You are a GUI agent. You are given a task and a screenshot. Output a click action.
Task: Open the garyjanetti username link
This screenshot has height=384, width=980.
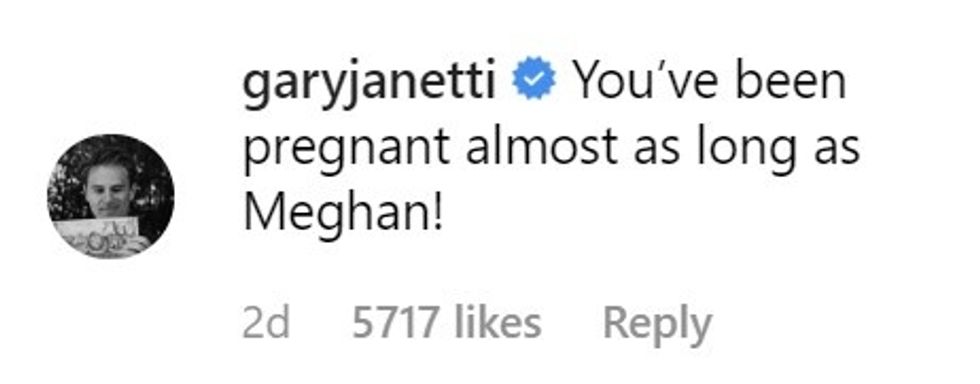coord(369,83)
